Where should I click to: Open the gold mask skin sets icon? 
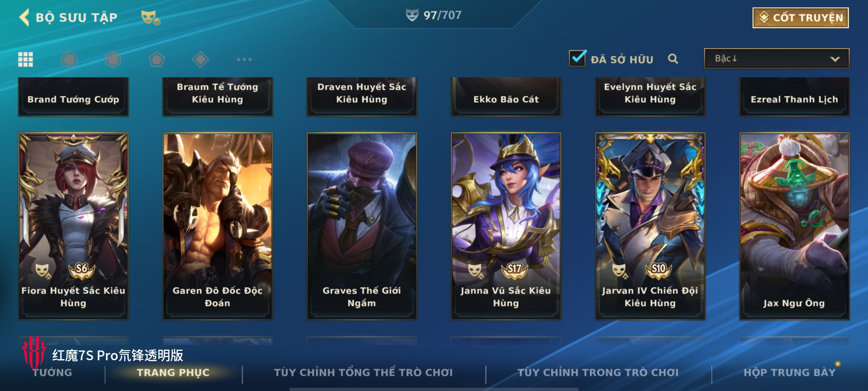(150, 17)
